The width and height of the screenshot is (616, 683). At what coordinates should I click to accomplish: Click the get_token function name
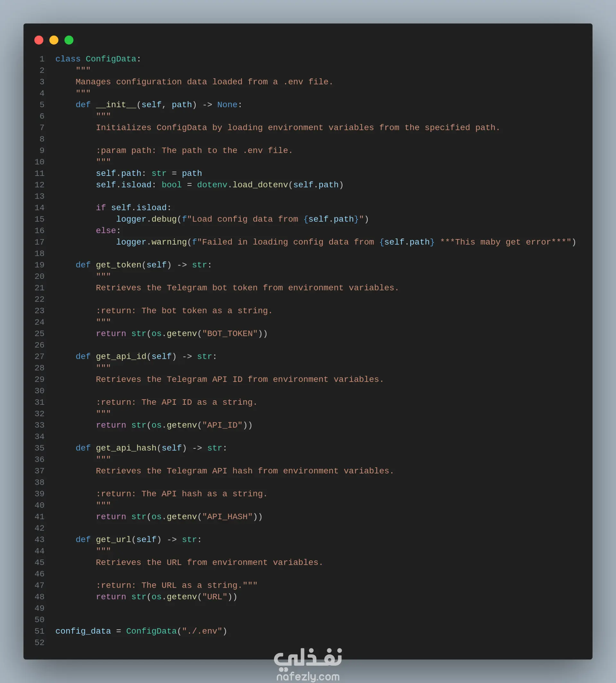click(118, 265)
